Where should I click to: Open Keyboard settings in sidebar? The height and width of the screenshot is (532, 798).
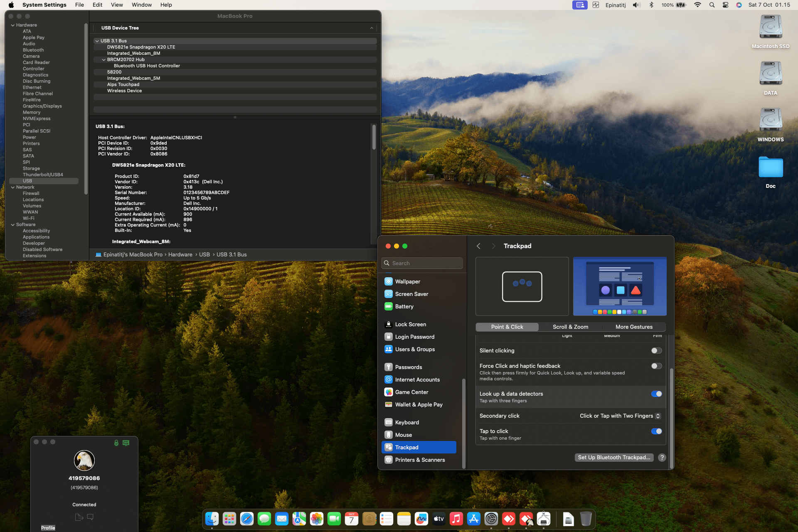(406, 422)
